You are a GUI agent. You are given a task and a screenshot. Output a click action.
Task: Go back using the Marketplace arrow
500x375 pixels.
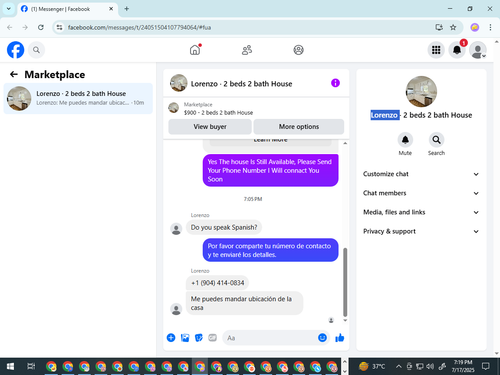tap(14, 74)
